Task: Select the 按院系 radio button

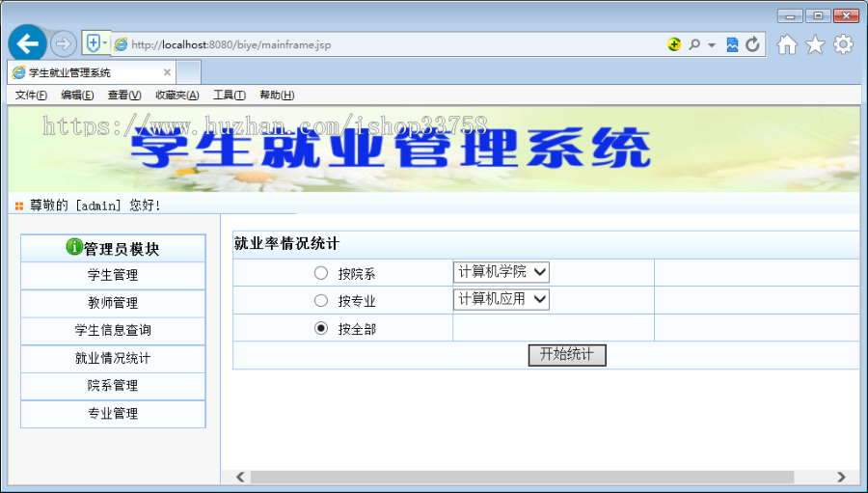Action: coord(321,272)
